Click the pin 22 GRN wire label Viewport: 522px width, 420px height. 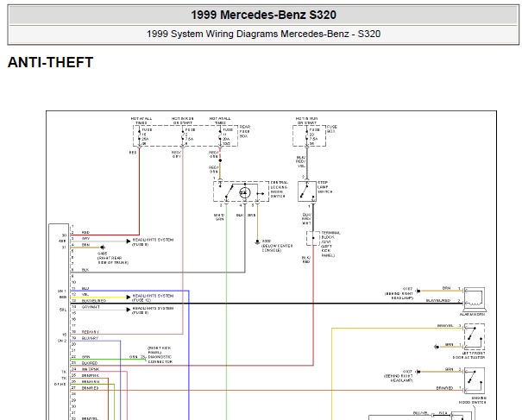coord(85,357)
